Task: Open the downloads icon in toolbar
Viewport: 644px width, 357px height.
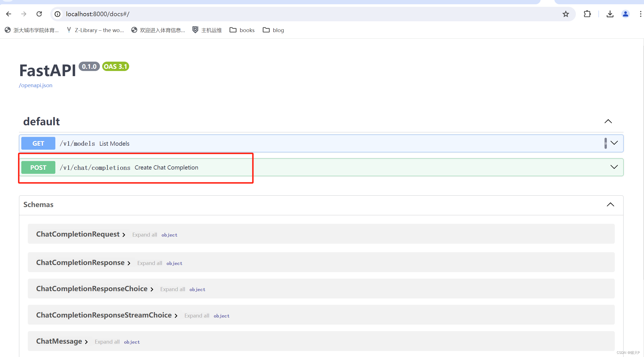Action: point(610,14)
